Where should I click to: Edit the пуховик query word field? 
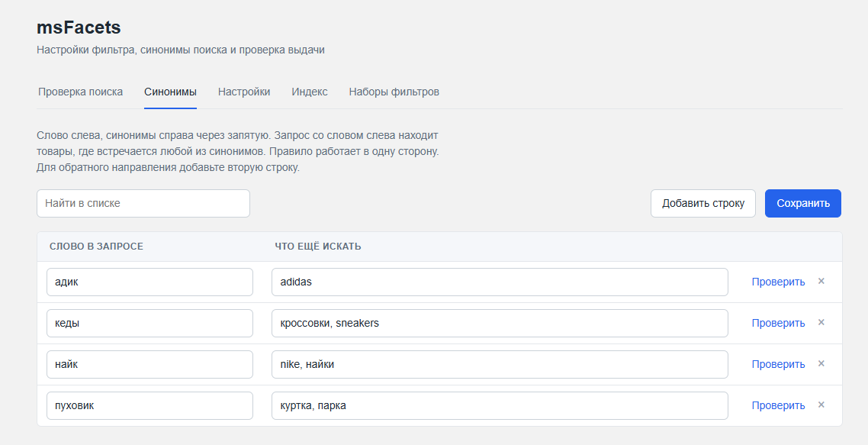tap(150, 405)
